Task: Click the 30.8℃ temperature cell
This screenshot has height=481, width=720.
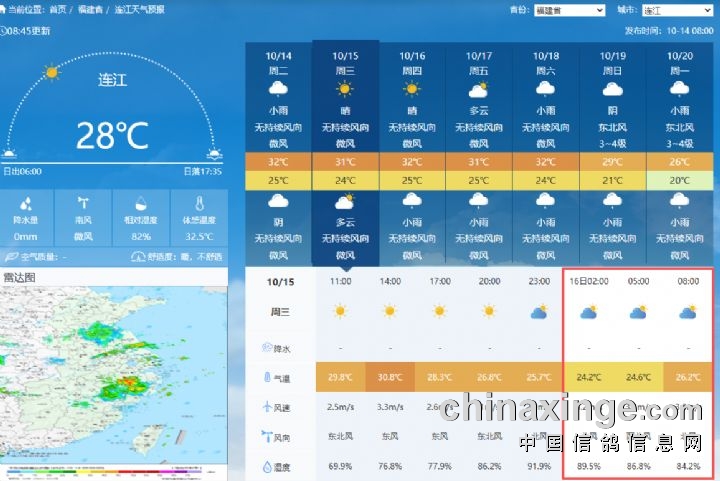Action: (390, 378)
